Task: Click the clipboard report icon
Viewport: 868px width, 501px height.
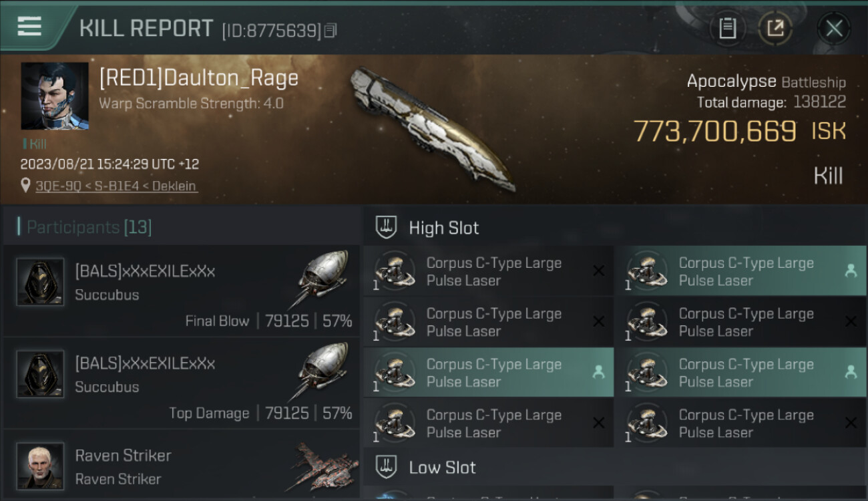Action: [x=727, y=28]
